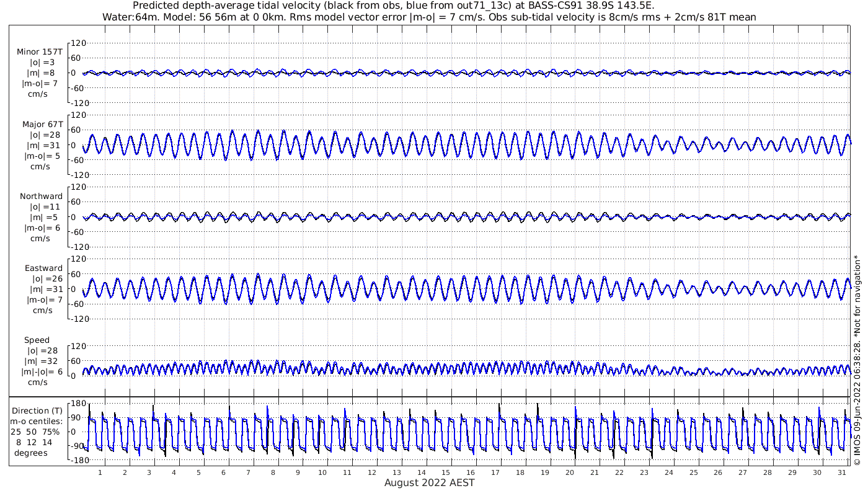Screen dimensions: 868x496
Task: Click the 'm-o centiles:' label
Action: (36, 422)
